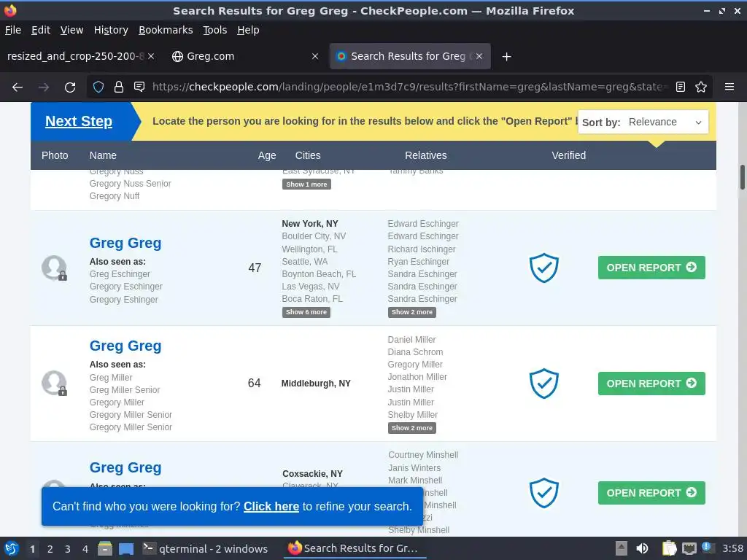Open the tracking protection shield icon
Screen dimensions: 747x560
98,87
